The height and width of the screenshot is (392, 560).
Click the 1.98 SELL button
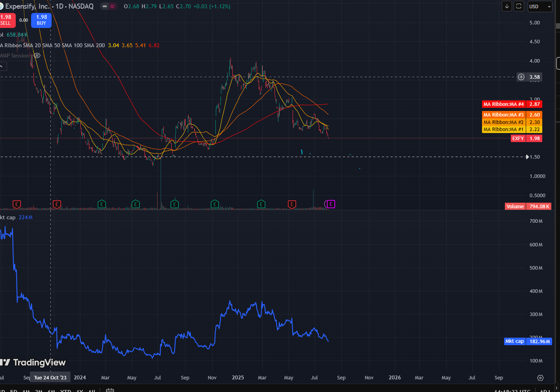click(7, 20)
